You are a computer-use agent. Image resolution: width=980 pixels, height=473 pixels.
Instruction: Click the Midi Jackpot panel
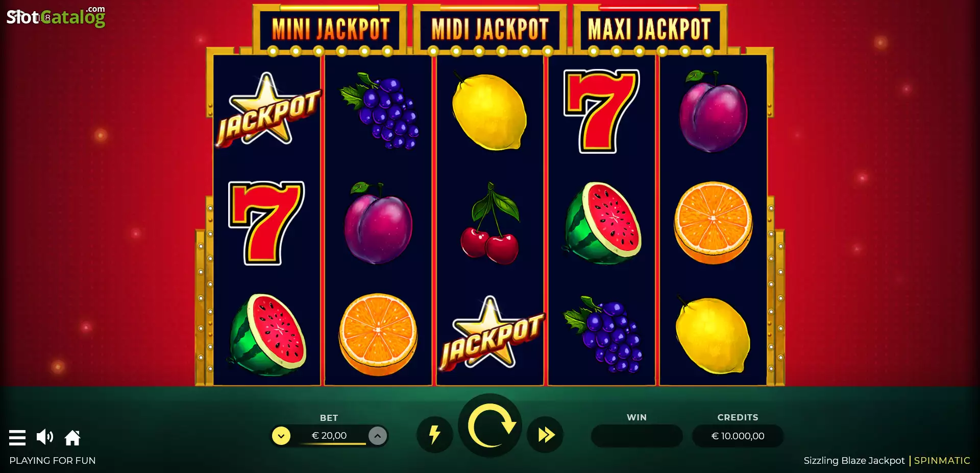click(x=490, y=29)
